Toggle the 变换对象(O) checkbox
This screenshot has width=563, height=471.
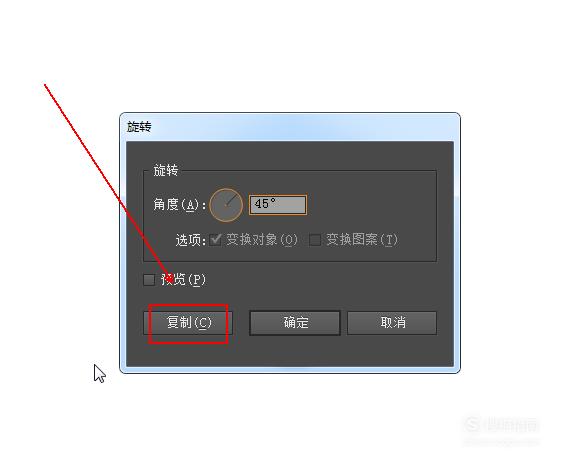pyautogui.click(x=215, y=239)
